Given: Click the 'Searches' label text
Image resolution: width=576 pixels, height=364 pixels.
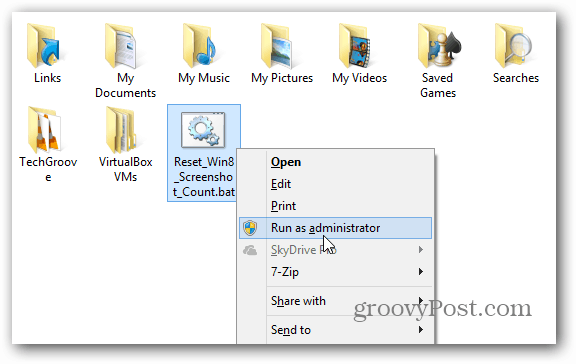Looking at the screenshot, I should point(516,78).
